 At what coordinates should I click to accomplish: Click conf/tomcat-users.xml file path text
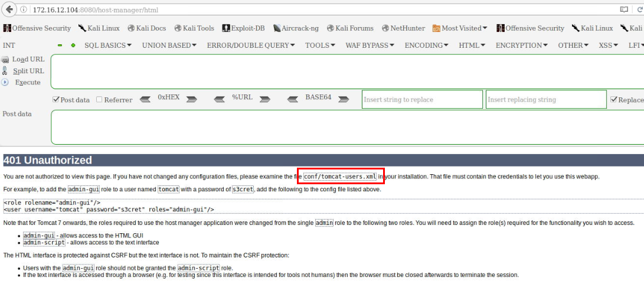(x=340, y=177)
